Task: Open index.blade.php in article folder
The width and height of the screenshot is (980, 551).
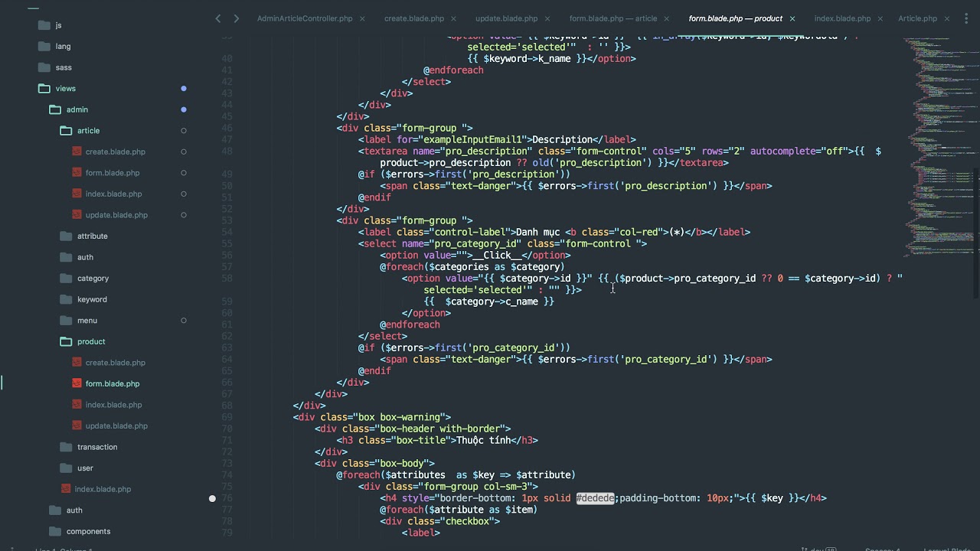Action: [x=113, y=194]
